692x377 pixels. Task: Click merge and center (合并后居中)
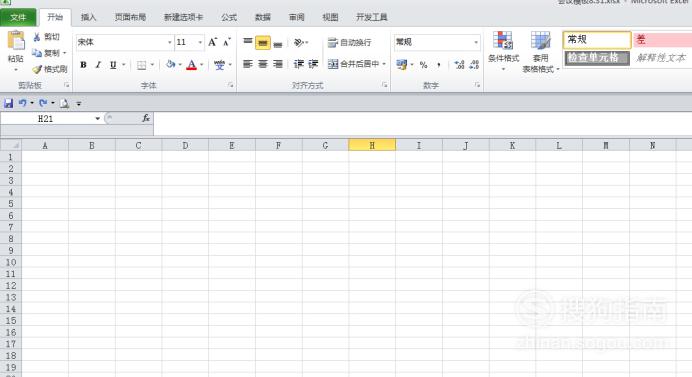354,64
